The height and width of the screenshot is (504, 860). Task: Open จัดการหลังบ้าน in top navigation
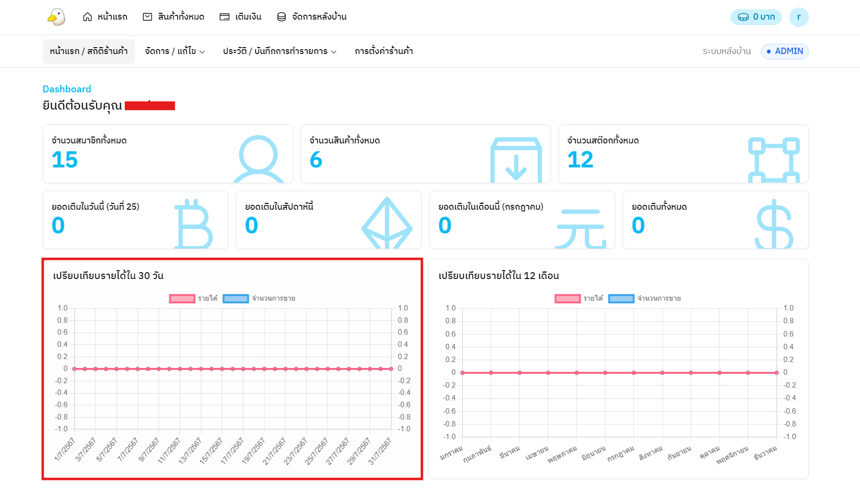click(x=312, y=17)
